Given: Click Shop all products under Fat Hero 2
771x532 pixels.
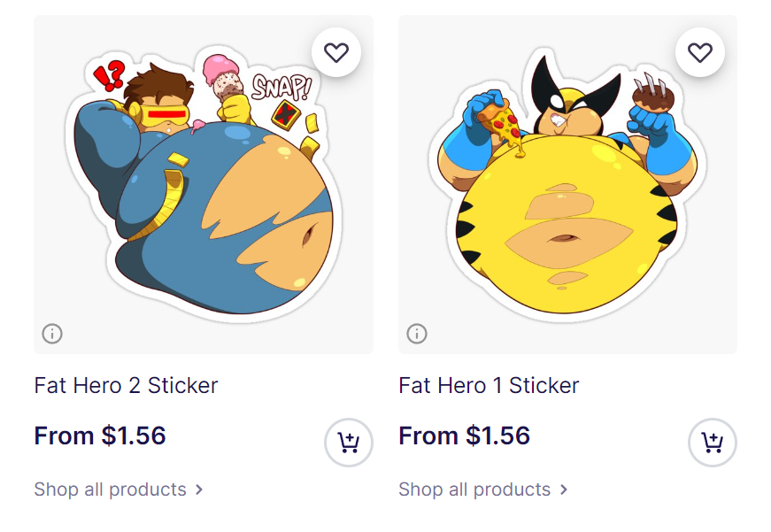Looking at the screenshot, I should 111,490.
